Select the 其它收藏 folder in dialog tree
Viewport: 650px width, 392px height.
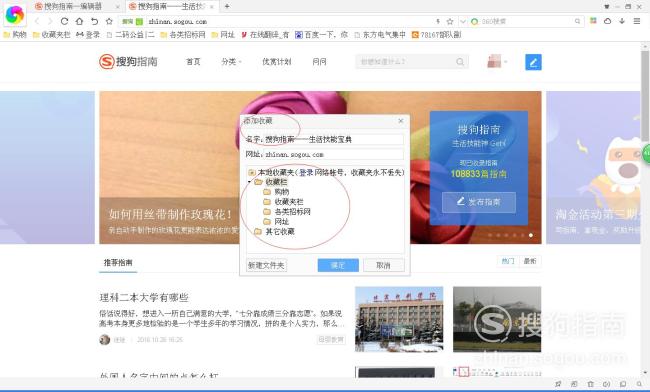click(x=274, y=232)
